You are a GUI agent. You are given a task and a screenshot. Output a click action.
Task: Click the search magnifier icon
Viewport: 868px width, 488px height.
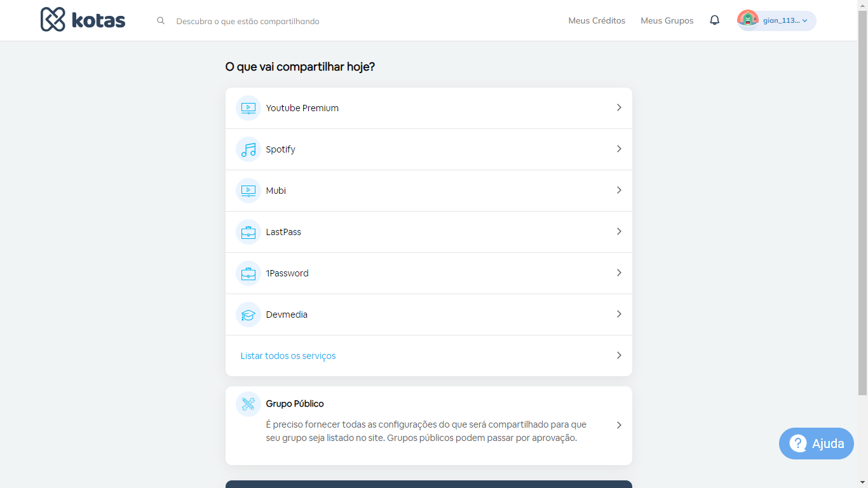click(161, 21)
